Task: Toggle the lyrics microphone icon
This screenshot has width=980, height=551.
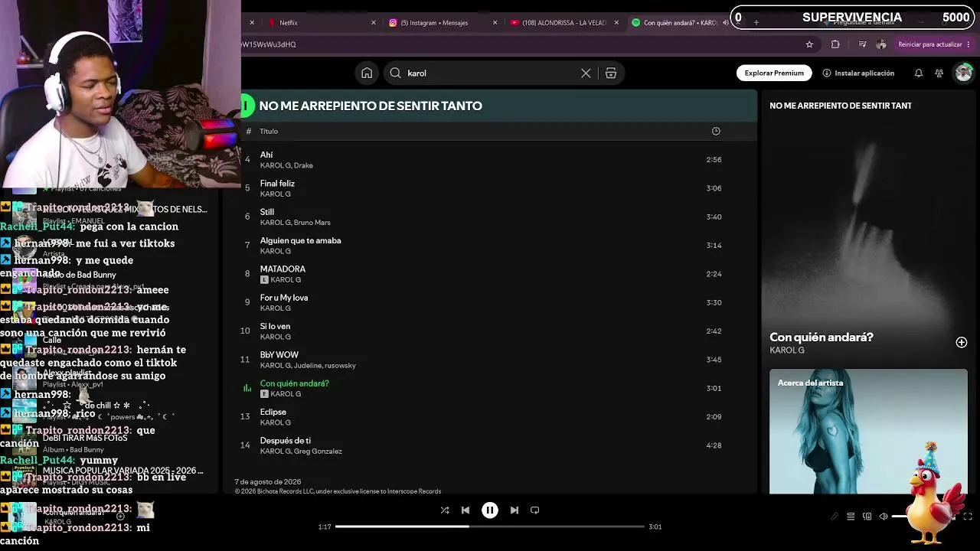Action: [x=835, y=517]
